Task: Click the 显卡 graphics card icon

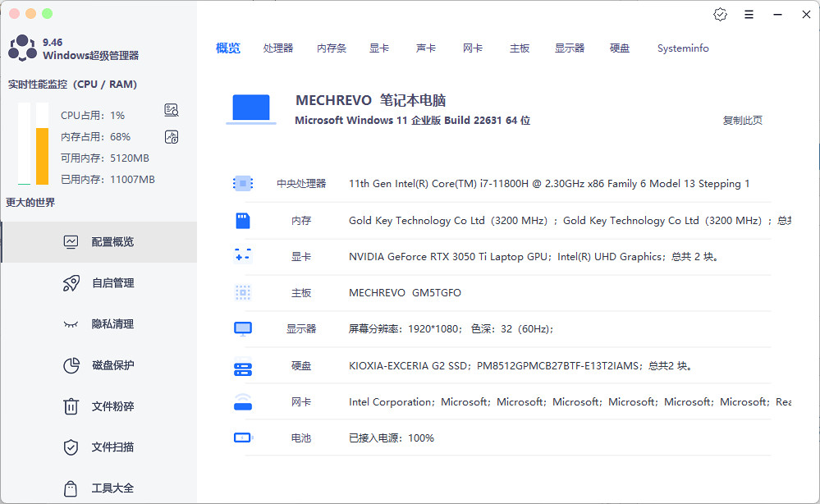Action: click(243, 255)
